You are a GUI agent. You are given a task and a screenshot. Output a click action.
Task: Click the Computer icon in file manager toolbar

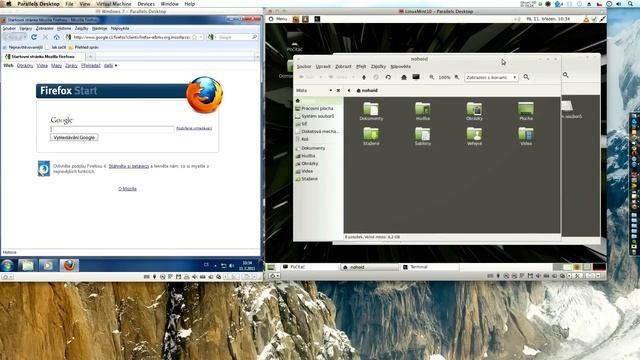[x=416, y=77]
